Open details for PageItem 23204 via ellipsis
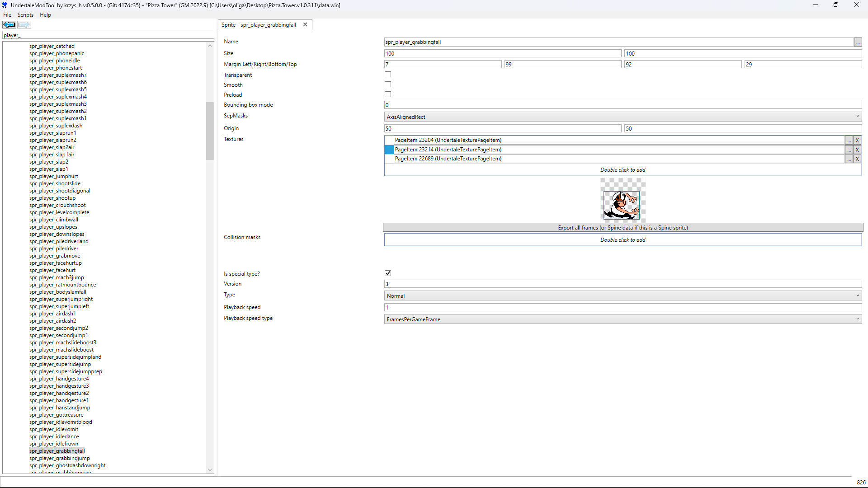 (849, 141)
